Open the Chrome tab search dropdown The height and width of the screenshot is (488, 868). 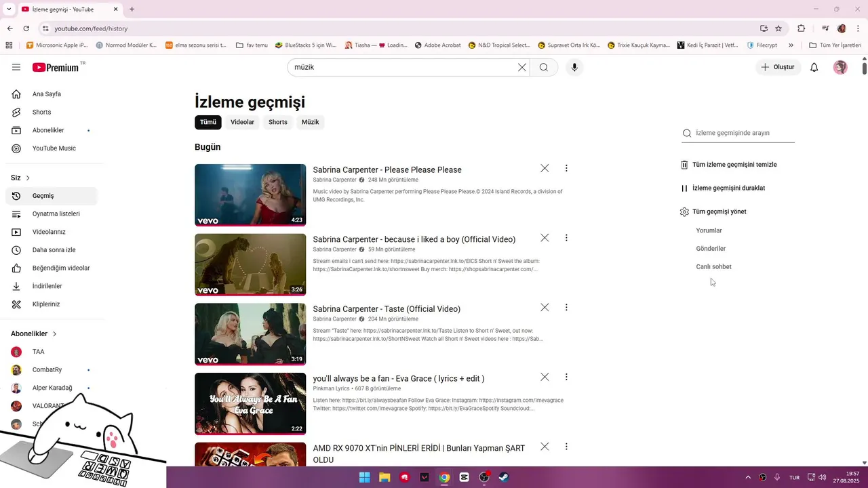[9, 9]
